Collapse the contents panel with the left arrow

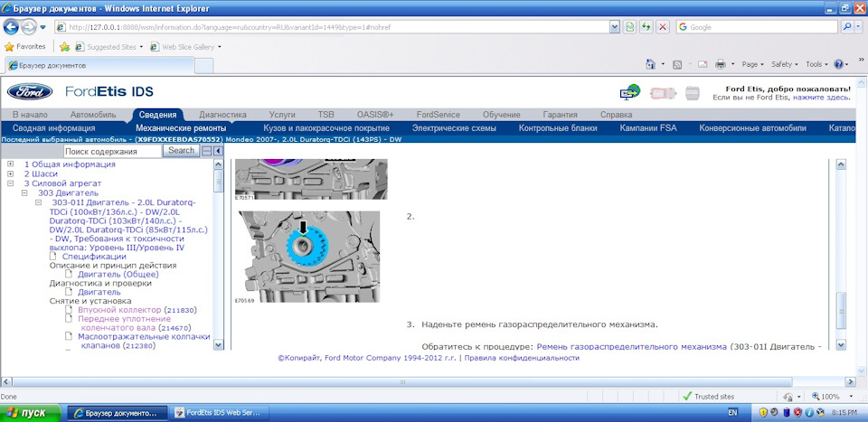pyautogui.click(x=218, y=151)
